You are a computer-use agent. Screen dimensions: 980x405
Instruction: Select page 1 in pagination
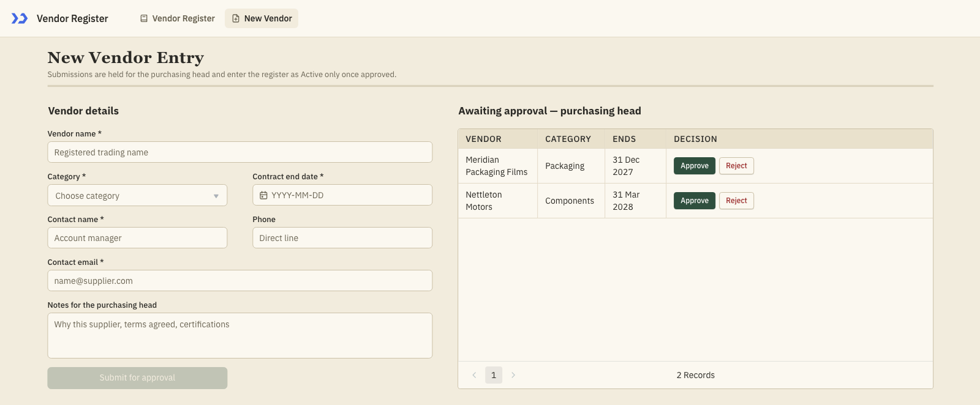pos(494,375)
